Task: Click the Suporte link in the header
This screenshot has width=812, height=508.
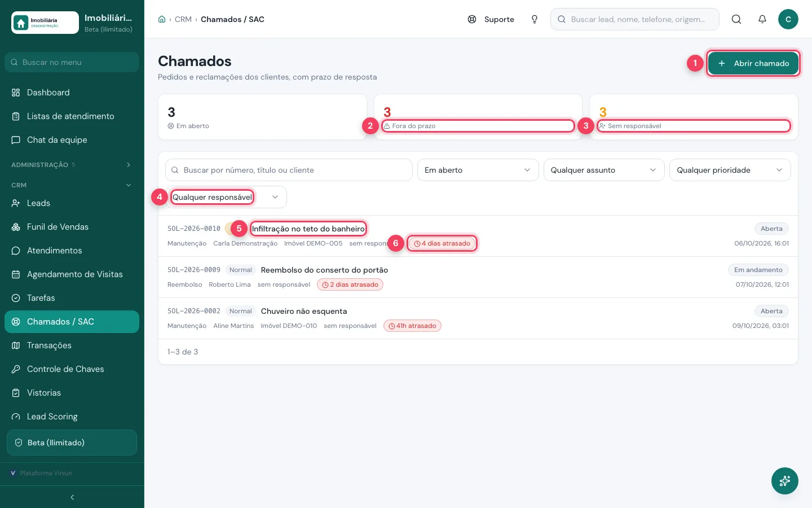Action: pyautogui.click(x=491, y=19)
